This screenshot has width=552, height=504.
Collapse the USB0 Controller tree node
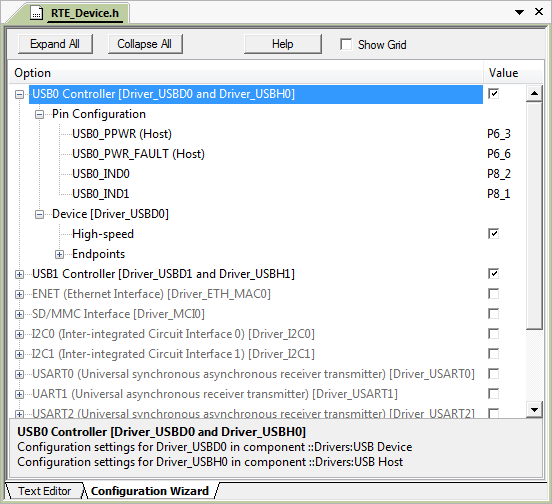pos(19,94)
